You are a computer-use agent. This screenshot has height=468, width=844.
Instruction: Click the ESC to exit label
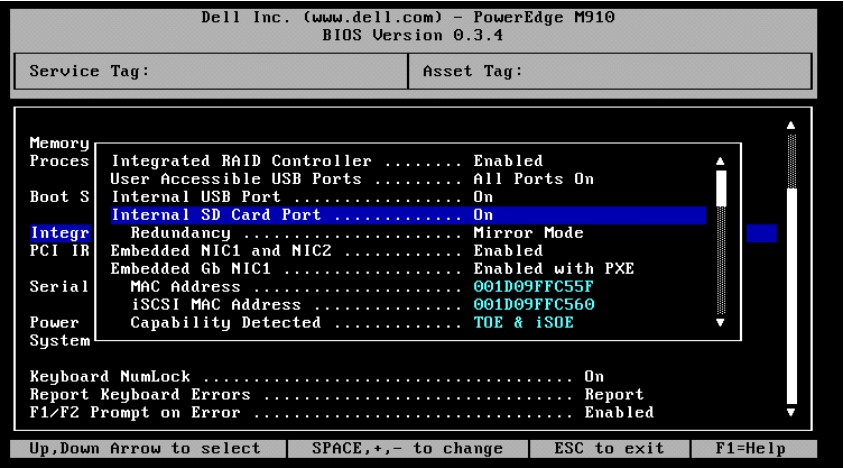click(x=609, y=448)
